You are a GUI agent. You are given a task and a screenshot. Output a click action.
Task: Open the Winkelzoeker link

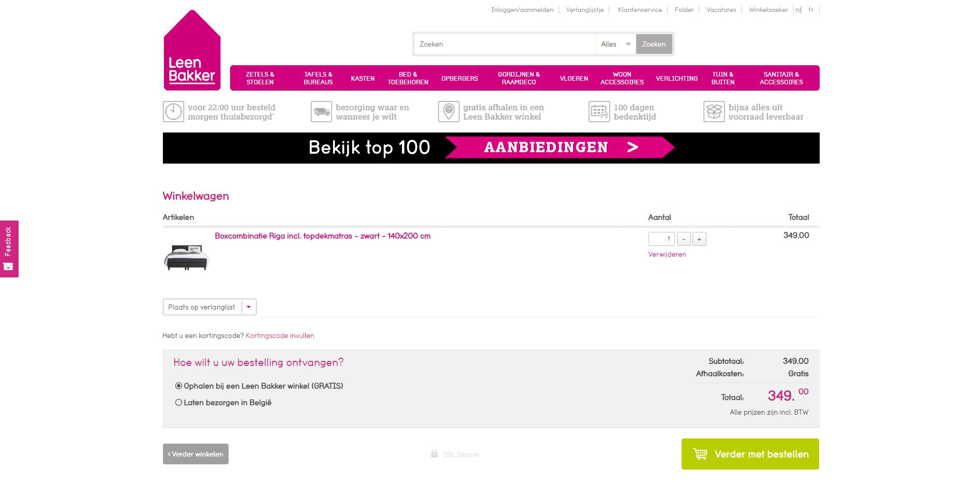tap(768, 10)
